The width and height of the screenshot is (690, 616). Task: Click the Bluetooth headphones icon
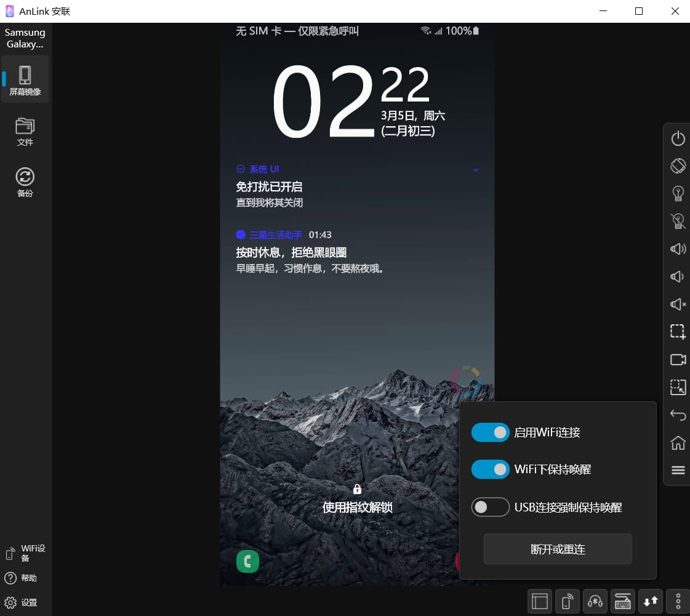(595, 601)
